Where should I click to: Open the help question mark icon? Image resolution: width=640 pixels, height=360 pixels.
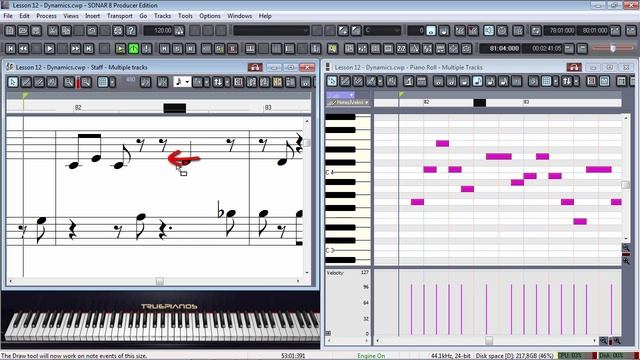tap(131, 31)
